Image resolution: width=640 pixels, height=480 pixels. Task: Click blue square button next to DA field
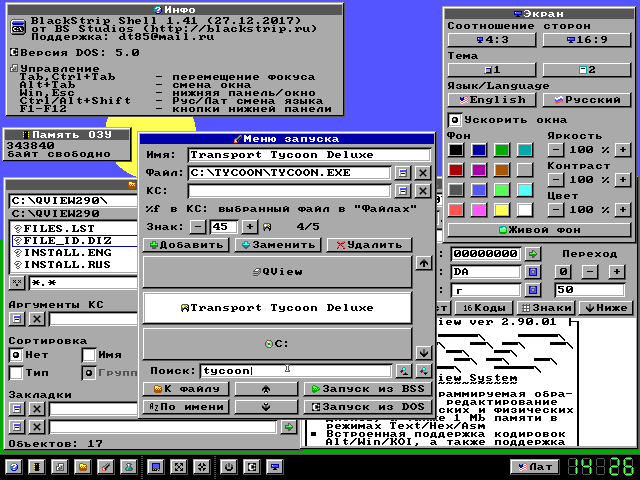(x=533, y=272)
